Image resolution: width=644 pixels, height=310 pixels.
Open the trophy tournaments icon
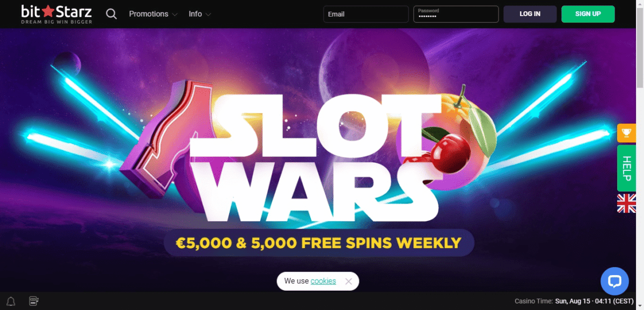tap(626, 133)
